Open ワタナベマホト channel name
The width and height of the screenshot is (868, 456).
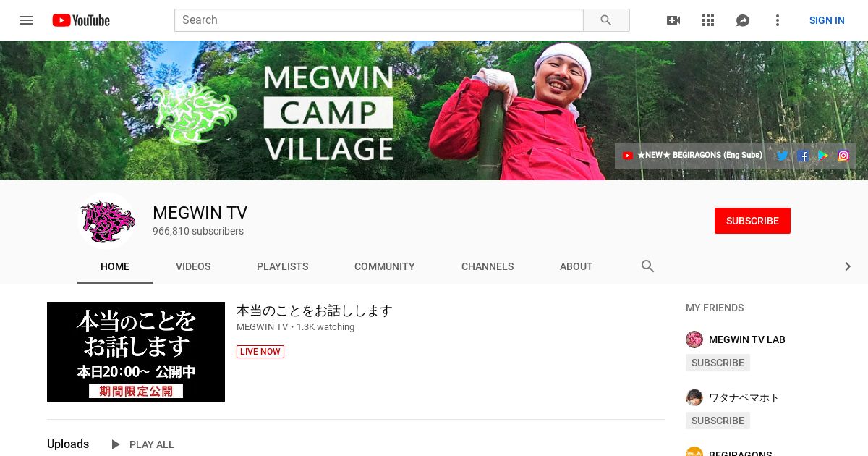[744, 397]
